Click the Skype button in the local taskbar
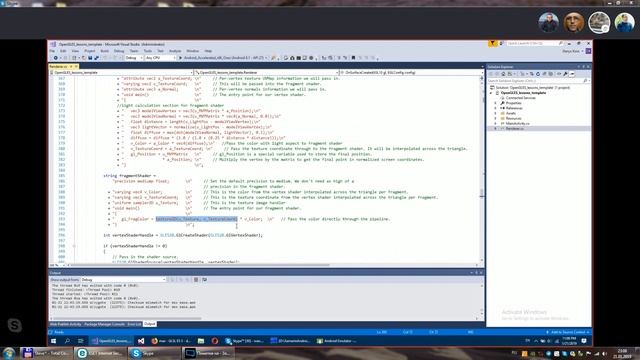This screenshot has height=360, width=640. 153,353
